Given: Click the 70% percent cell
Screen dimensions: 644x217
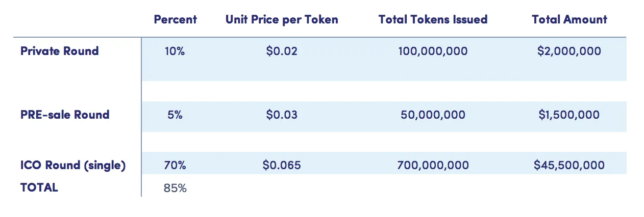Looking at the screenshot, I should 175,166.
